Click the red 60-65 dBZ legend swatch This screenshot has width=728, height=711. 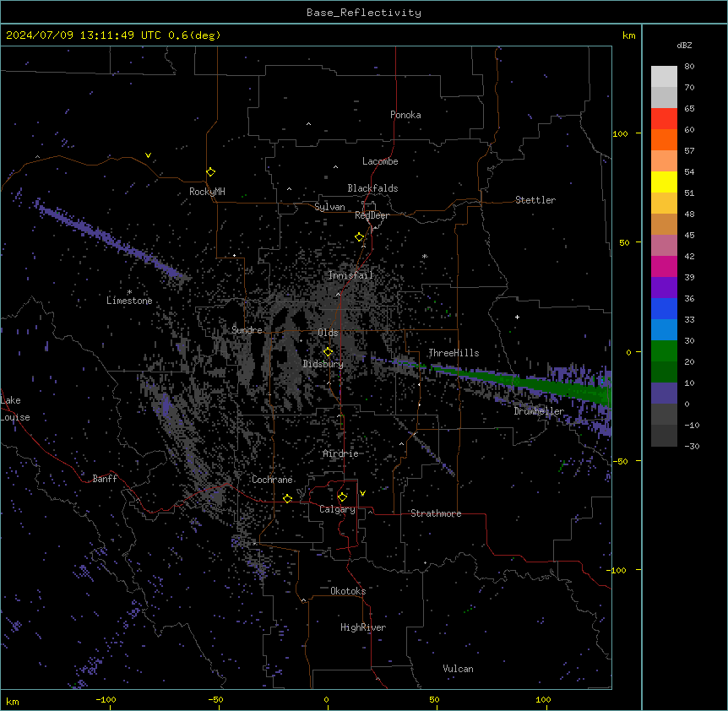pos(664,118)
